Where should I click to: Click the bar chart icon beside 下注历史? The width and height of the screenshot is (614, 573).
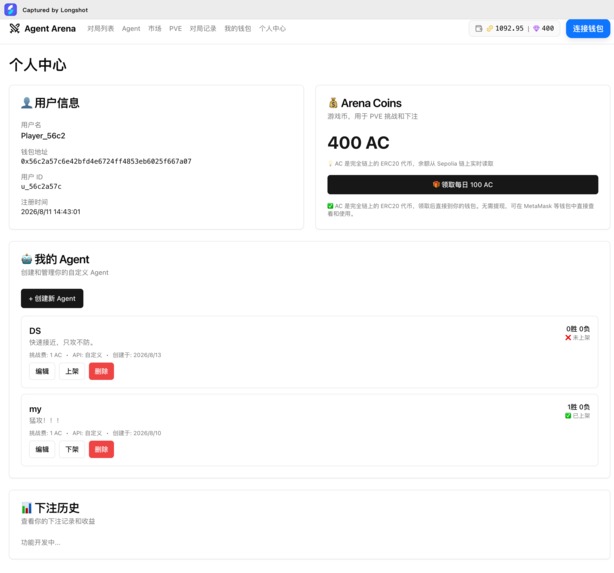(x=26, y=508)
